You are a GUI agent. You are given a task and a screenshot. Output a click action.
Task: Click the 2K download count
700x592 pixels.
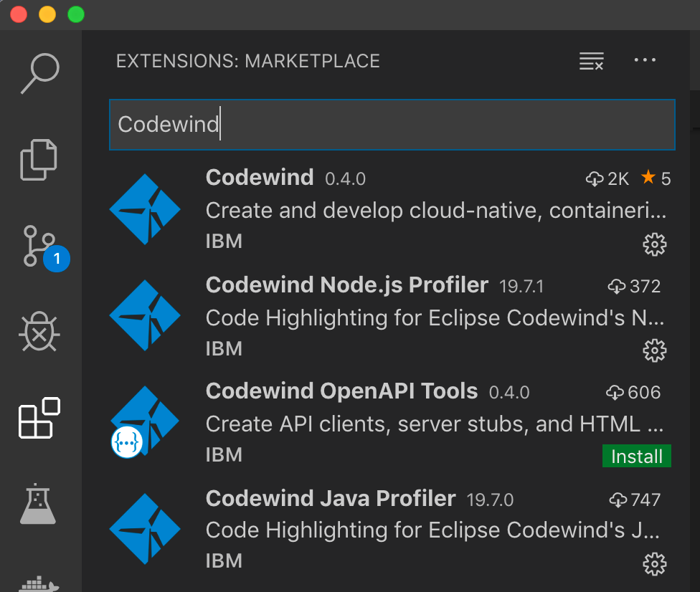(x=607, y=179)
